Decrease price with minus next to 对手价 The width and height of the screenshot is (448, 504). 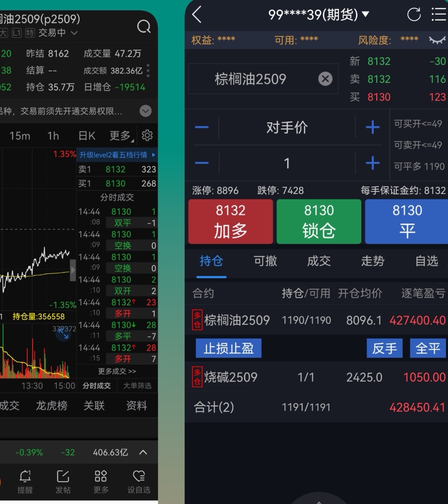pyautogui.click(x=202, y=127)
